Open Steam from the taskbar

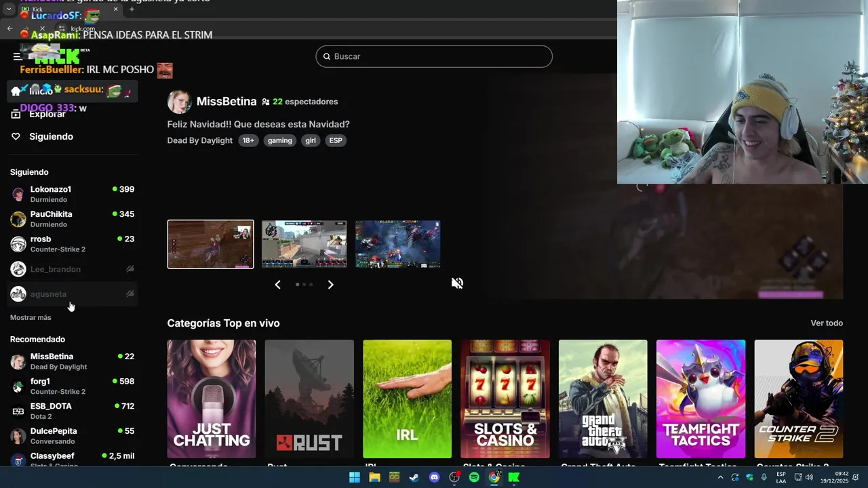point(414,477)
